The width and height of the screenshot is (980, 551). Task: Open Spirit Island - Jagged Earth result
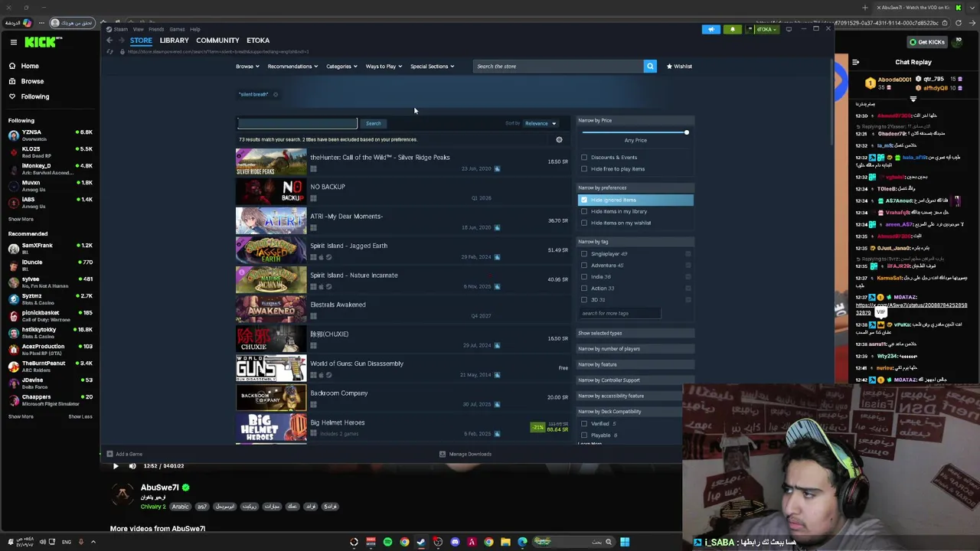403,251
